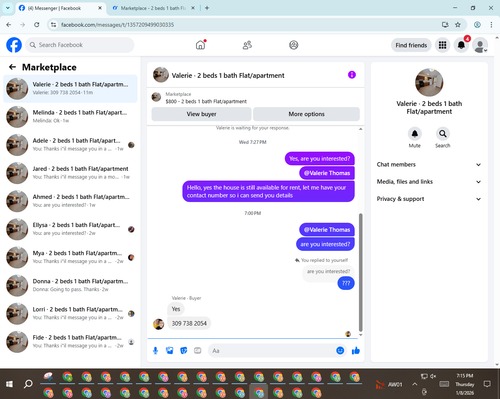Click Valerie's 'Yes' message bubble
Screen dimensions: 500x399
[176, 309]
